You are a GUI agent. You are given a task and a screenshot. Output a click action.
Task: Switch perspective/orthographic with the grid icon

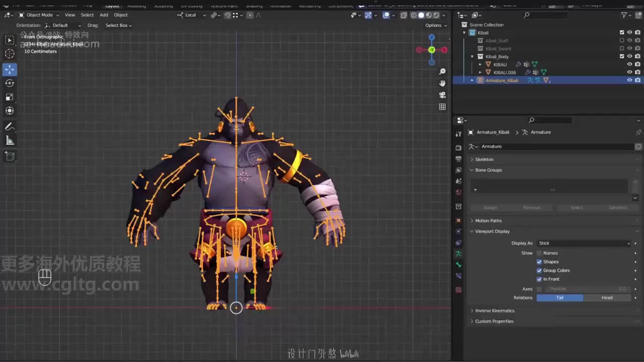click(x=442, y=107)
